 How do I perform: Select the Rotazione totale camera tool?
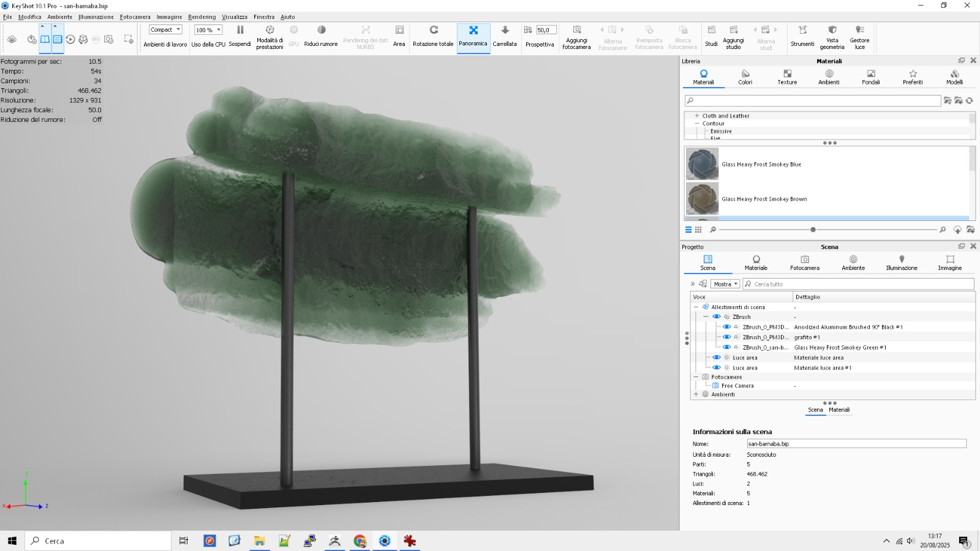433,30
